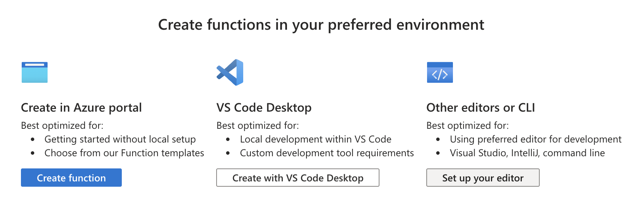Click bullet marker beside Visual Studio, IntelliJ line
Viewport: 644px width, 205px height.
(438, 153)
